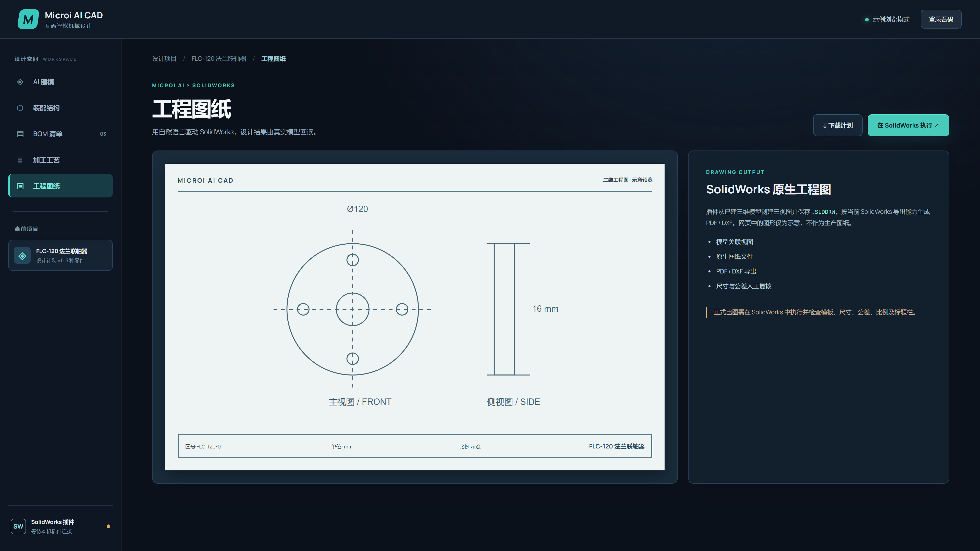The height and width of the screenshot is (551, 980).
Task: Go to 设计项目 breadcrumb link
Action: tap(164, 59)
